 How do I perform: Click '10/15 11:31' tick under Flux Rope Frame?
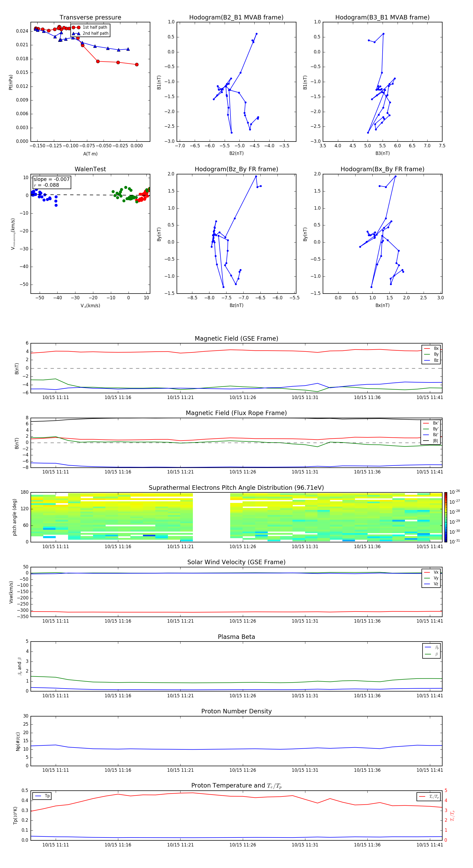coord(305,472)
